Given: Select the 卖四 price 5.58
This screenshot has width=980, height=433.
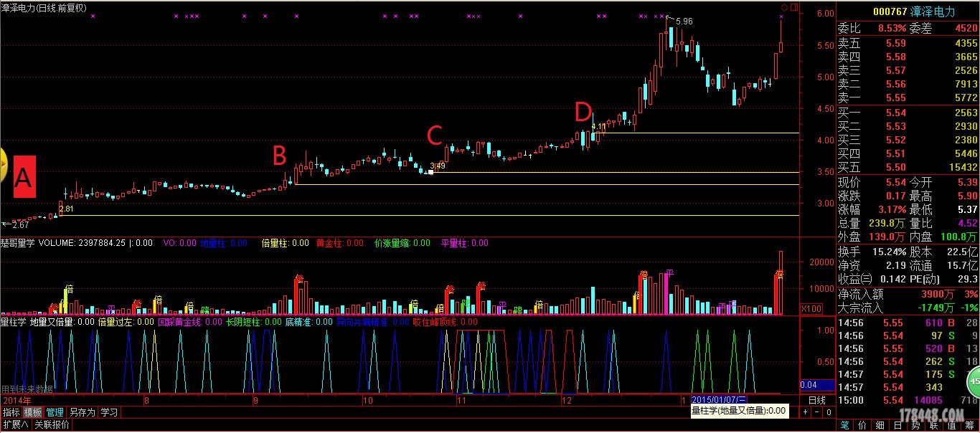Looking at the screenshot, I should (x=896, y=57).
